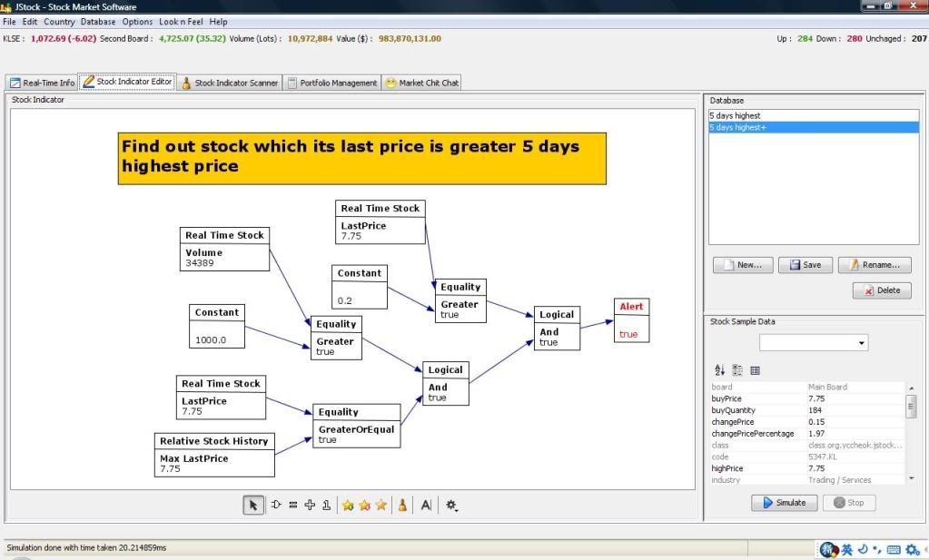This screenshot has width=929, height=560.
Task: Click the highPrice property row
Action: pyautogui.click(x=807, y=468)
